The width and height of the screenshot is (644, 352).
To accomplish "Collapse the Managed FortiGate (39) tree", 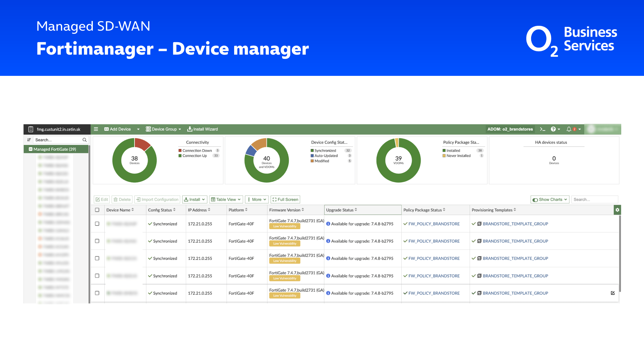I will (x=31, y=149).
